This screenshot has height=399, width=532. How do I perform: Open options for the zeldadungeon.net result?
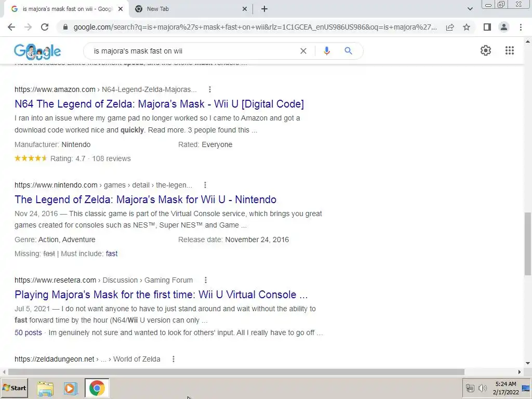click(174, 359)
